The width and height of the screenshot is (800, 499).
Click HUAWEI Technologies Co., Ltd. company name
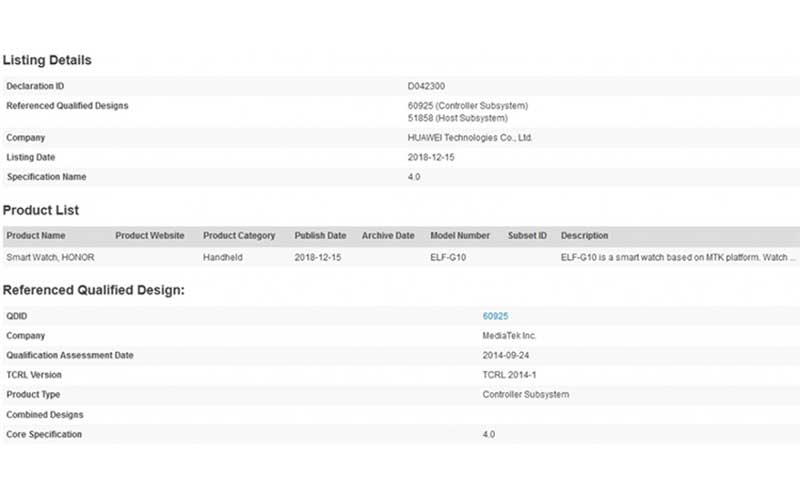tap(470, 138)
